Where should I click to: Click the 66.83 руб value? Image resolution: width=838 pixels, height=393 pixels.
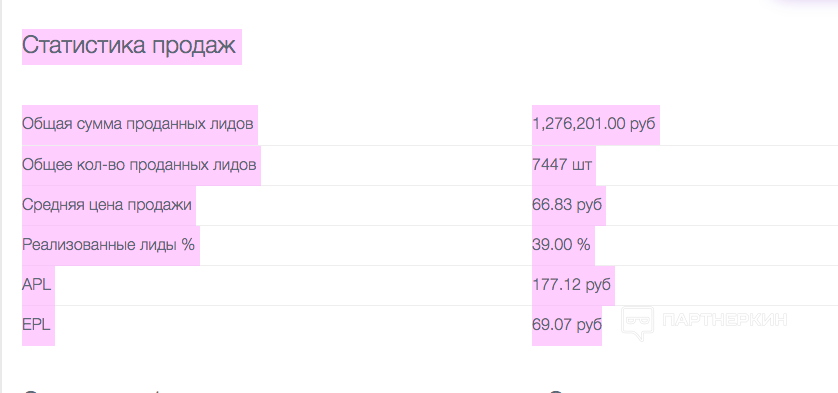coord(567,205)
